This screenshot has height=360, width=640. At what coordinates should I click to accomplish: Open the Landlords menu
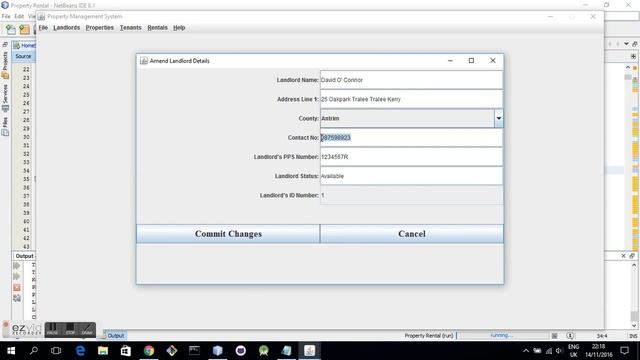[67, 28]
